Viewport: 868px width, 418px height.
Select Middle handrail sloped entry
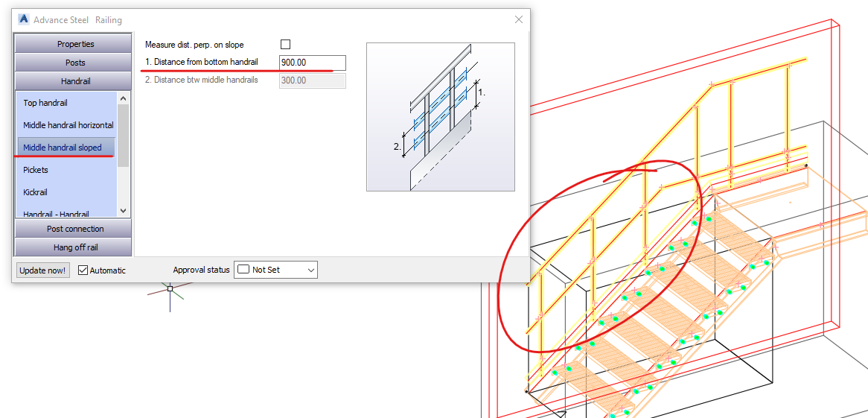pyautogui.click(x=66, y=148)
